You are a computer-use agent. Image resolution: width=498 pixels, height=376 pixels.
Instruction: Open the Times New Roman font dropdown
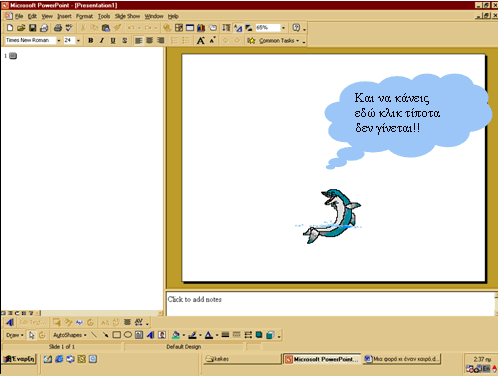59,41
